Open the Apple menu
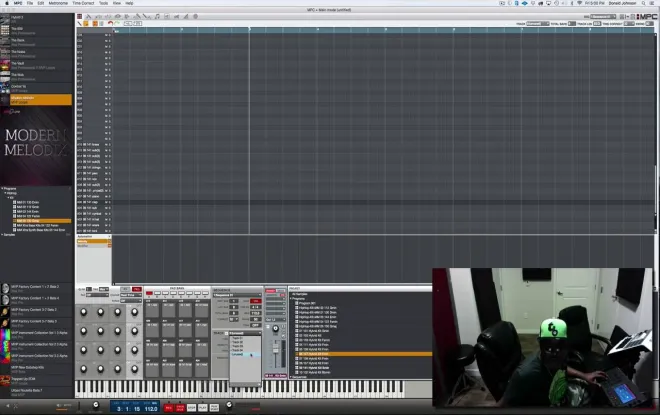This screenshot has height=415, width=660. 7,3
